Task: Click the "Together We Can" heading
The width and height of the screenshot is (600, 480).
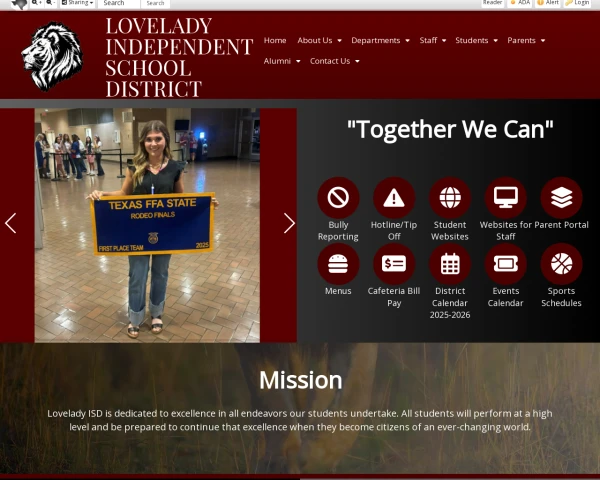Action: pos(450,129)
